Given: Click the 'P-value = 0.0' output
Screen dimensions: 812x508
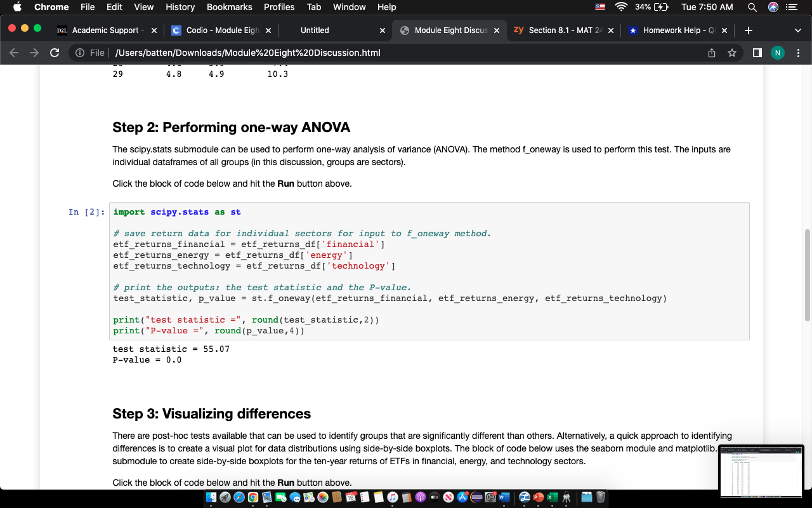Looking at the screenshot, I should (147, 359).
